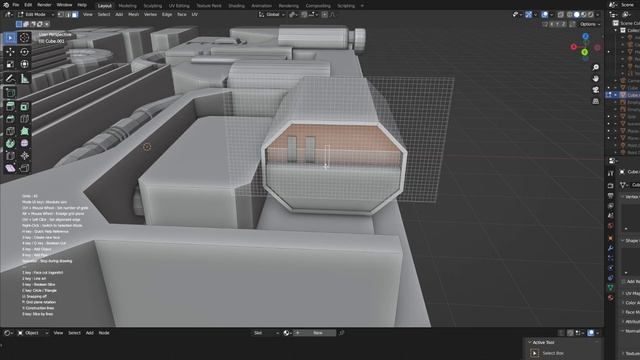
Task: Toggle X axis mesh mirror
Action: [x=552, y=24]
